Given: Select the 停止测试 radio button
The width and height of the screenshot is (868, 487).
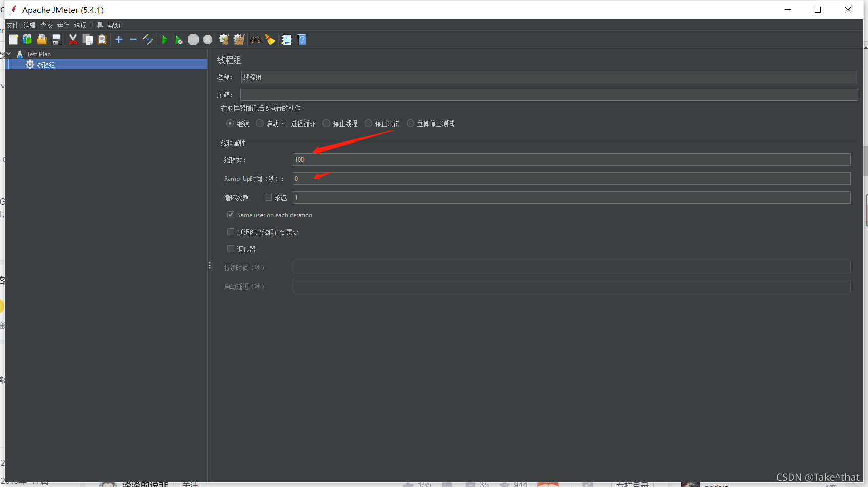Looking at the screenshot, I should click(x=368, y=124).
